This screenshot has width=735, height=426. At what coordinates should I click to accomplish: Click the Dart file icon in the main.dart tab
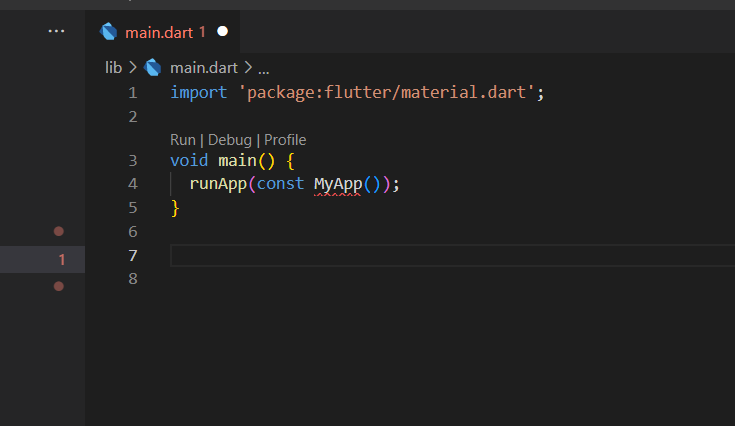pyautogui.click(x=108, y=32)
